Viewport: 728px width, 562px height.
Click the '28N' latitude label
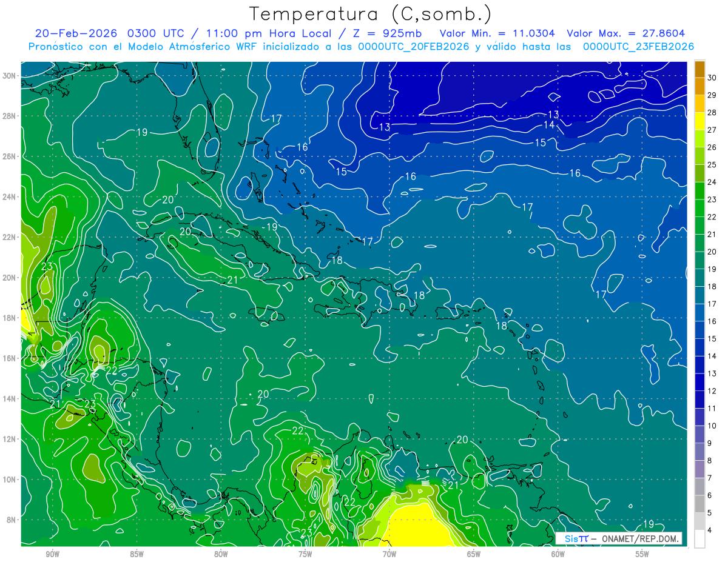coord(9,116)
